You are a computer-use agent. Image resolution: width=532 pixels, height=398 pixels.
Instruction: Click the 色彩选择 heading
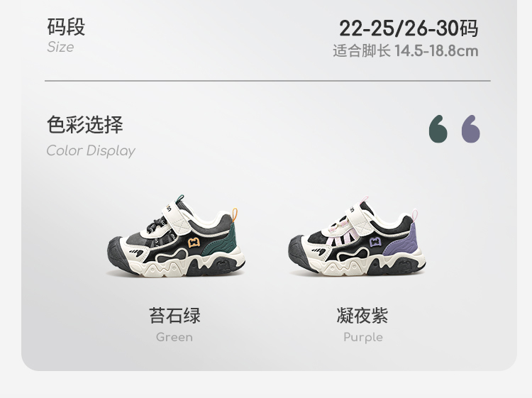tap(85, 125)
